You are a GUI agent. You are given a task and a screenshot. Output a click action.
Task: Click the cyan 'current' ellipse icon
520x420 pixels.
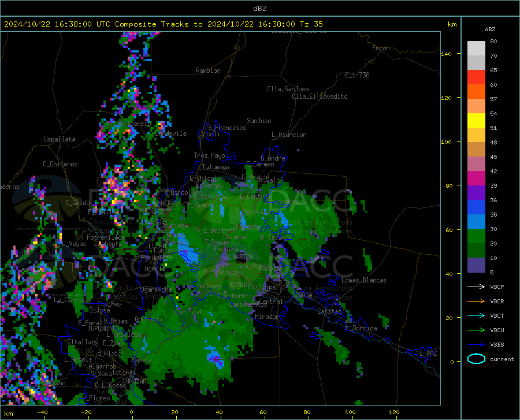coord(476,359)
